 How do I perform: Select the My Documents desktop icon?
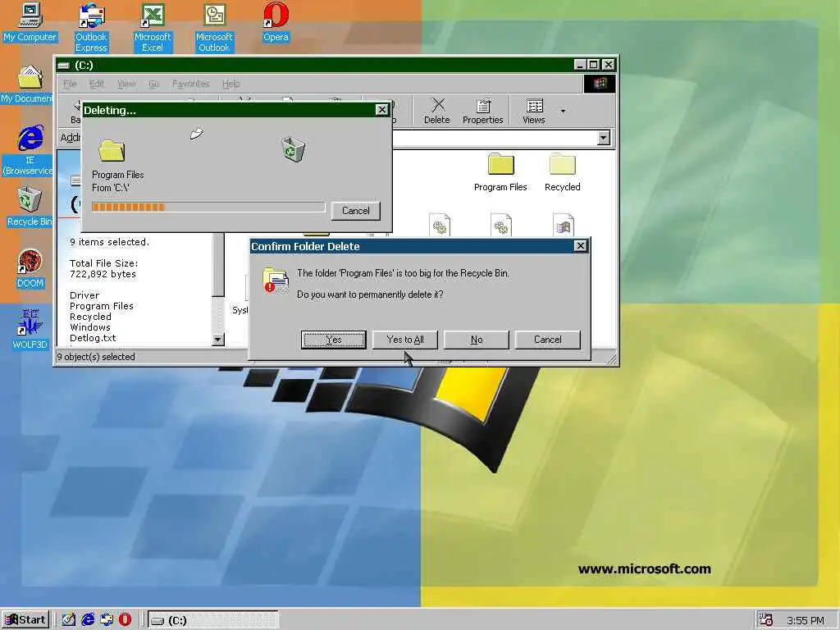pos(27,84)
